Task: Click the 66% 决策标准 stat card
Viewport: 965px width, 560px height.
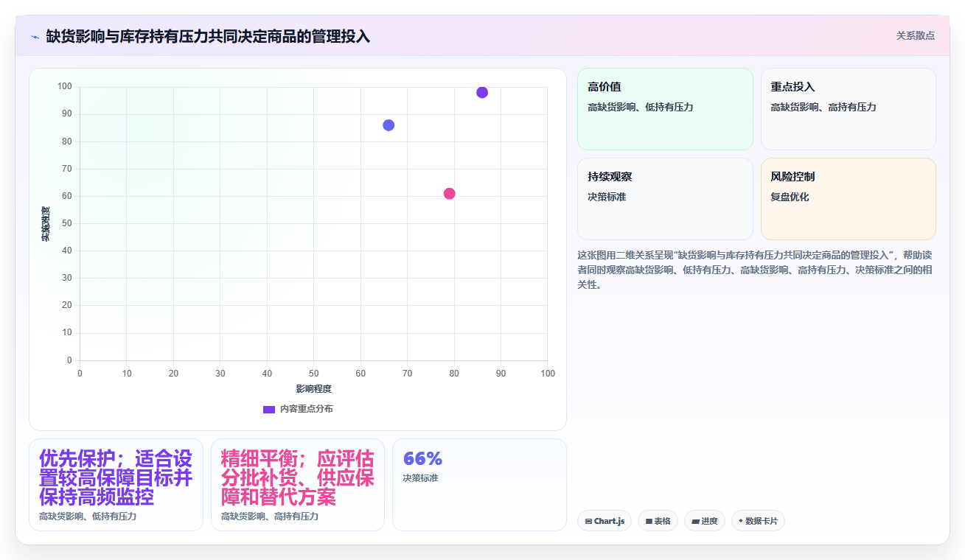Action: tap(479, 485)
